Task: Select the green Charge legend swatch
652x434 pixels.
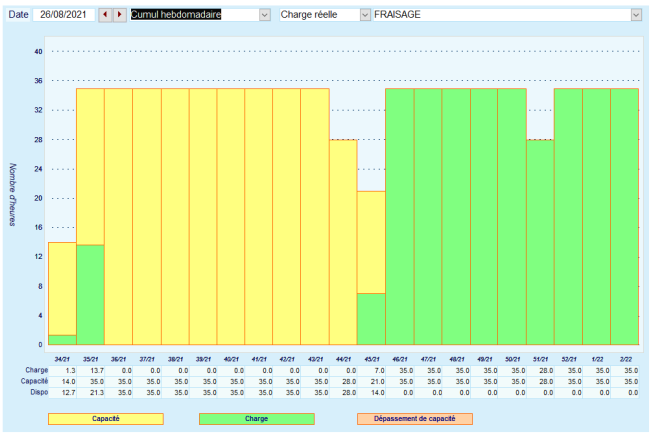Action: [x=256, y=418]
